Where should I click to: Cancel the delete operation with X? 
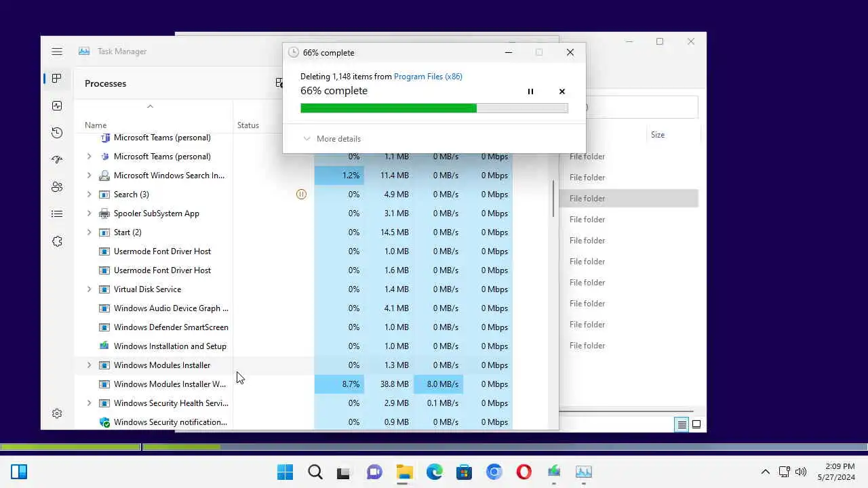tap(561, 91)
